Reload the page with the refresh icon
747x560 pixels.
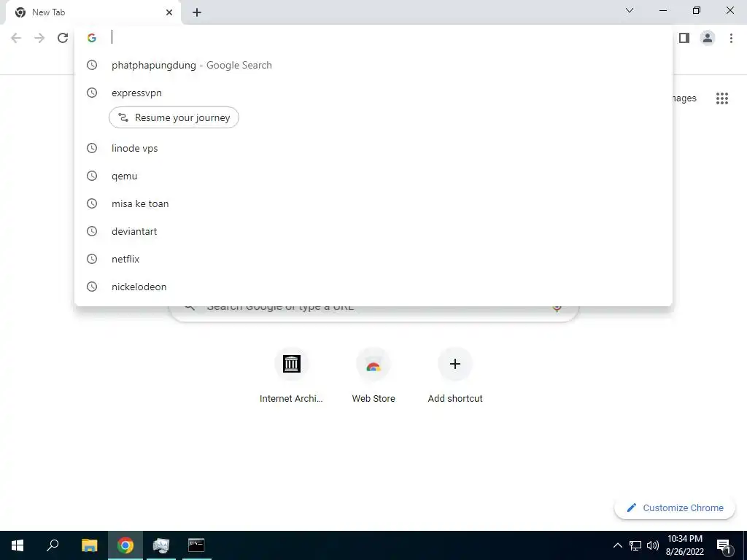pyautogui.click(x=63, y=38)
